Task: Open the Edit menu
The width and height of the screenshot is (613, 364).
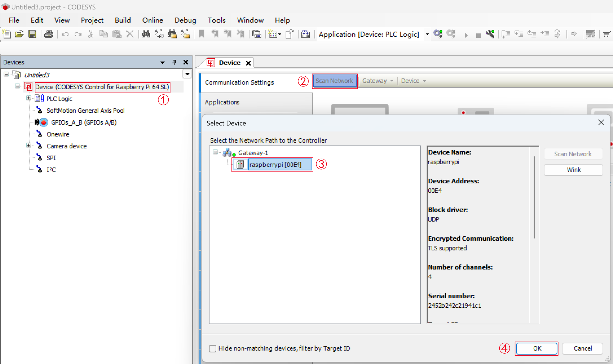Action: (x=37, y=20)
